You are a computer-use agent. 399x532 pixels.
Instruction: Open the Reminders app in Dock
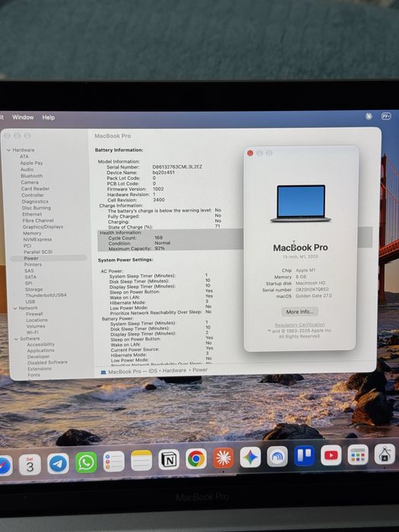pyautogui.click(x=113, y=461)
